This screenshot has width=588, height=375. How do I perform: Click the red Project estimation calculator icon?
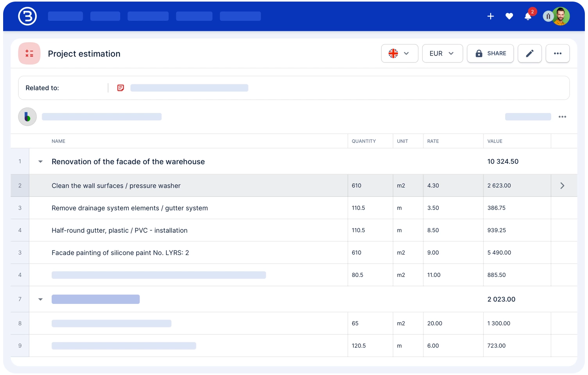[x=29, y=54]
